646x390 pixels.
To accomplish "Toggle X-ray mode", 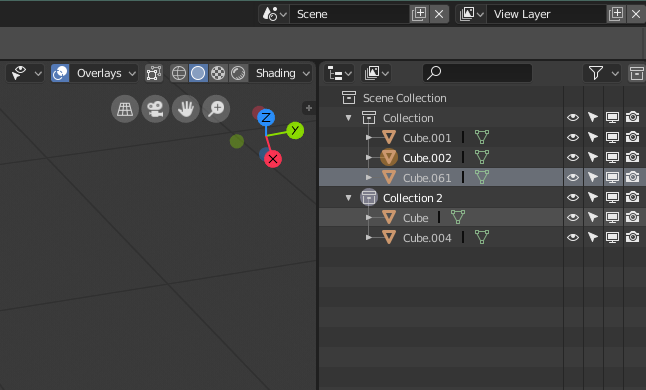I will [x=154, y=73].
